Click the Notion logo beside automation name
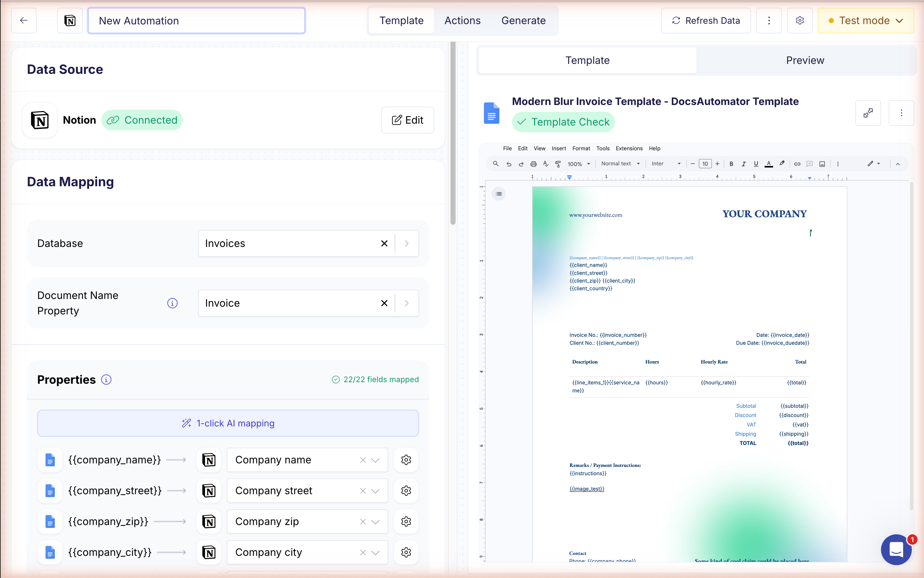924x578 pixels. pos(70,21)
